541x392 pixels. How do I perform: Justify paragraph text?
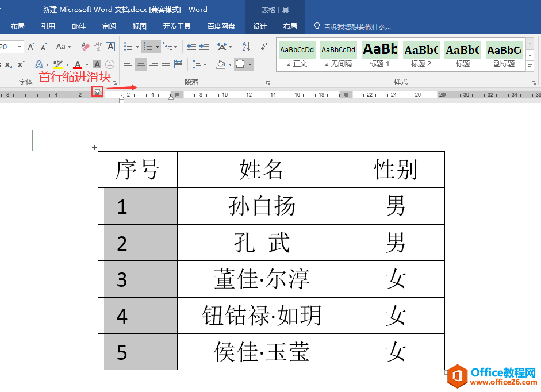(166, 64)
